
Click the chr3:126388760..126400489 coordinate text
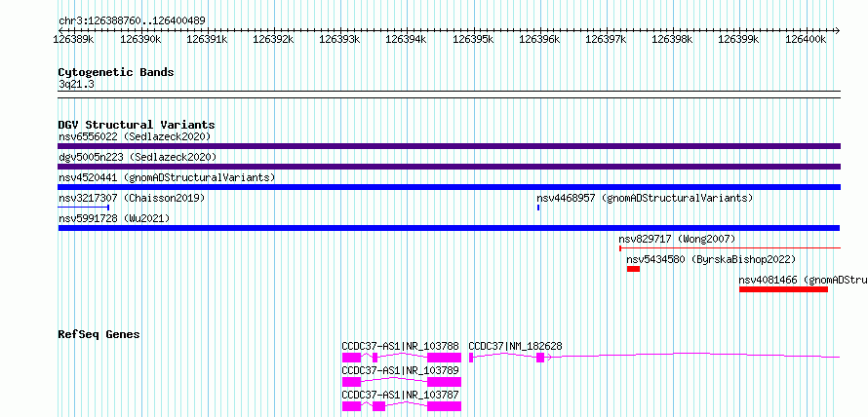pyautogui.click(x=132, y=21)
